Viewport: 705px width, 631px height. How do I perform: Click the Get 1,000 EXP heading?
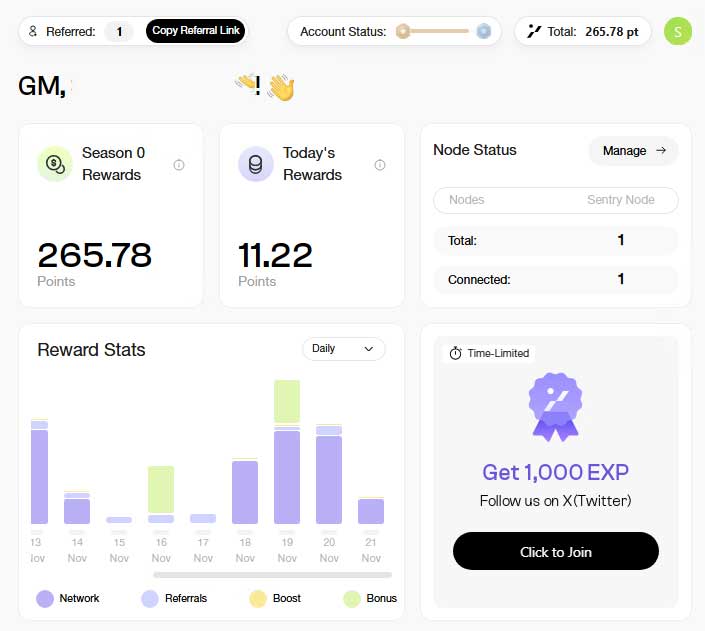(x=556, y=472)
